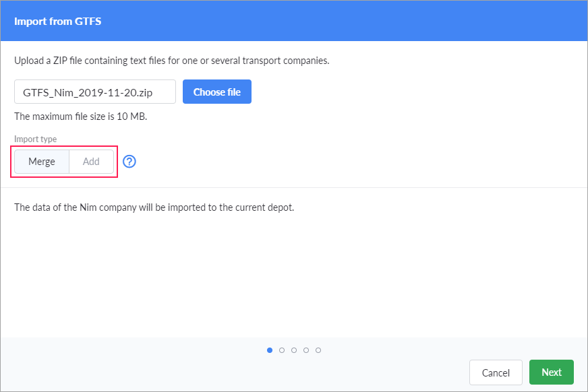Go to the third step dot
The image size is (588, 392).
pyautogui.click(x=294, y=350)
